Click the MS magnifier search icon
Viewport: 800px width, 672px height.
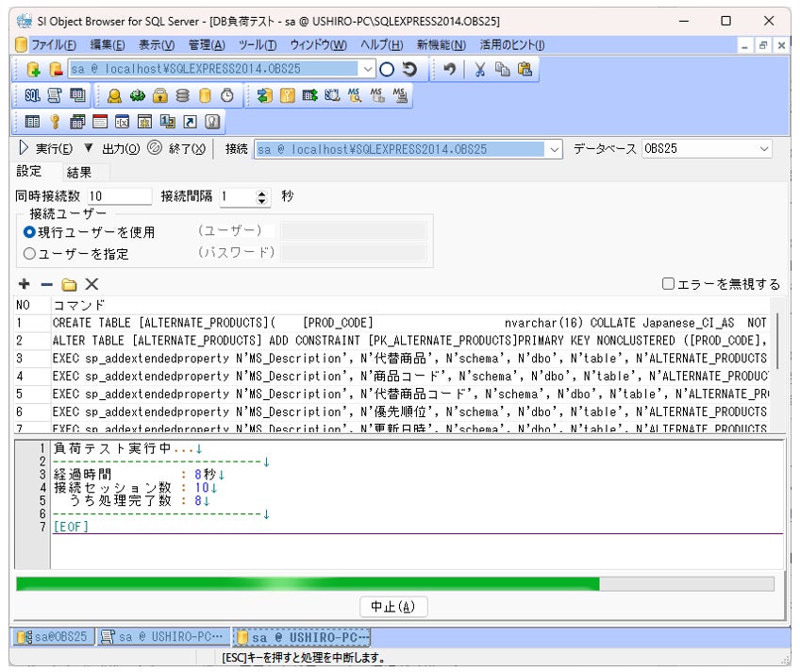[x=355, y=95]
